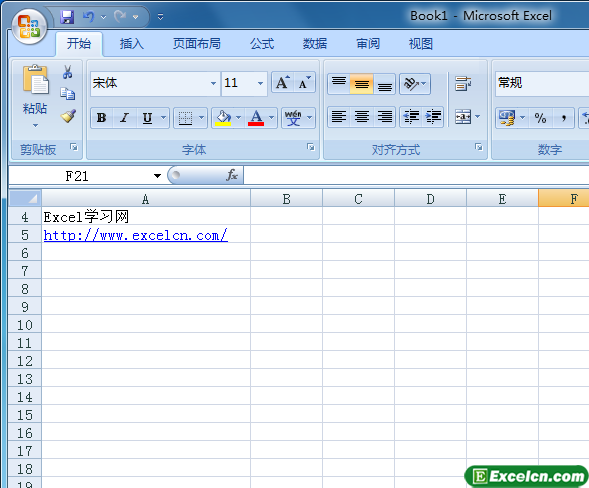Toggle underline formatting
589x488 pixels.
tap(148, 118)
